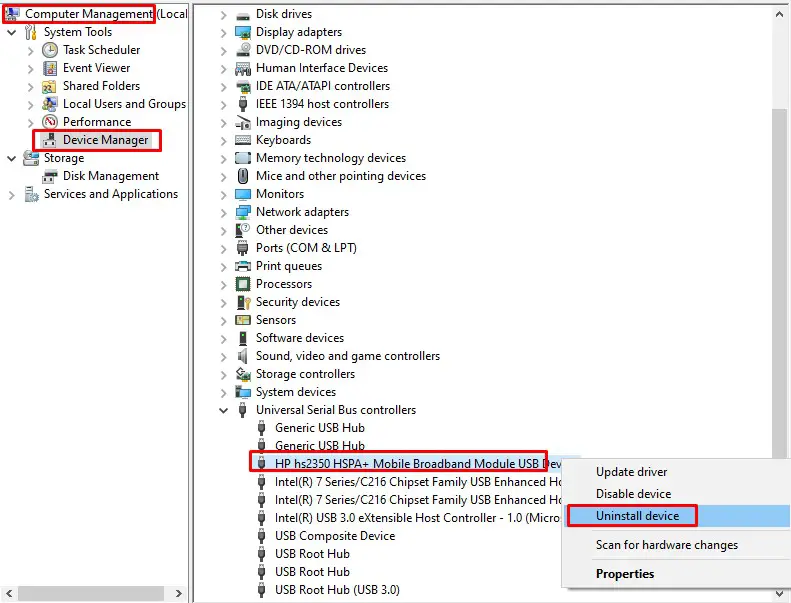Click the Performance gauge icon
This screenshot has height=603, width=791.
50,122
